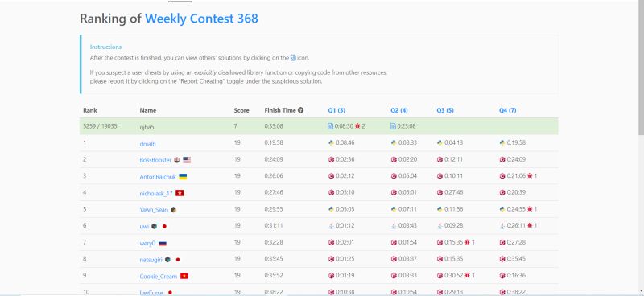Open user Yawn_Sean's profile
The height and width of the screenshot is (296, 644).
(154, 210)
